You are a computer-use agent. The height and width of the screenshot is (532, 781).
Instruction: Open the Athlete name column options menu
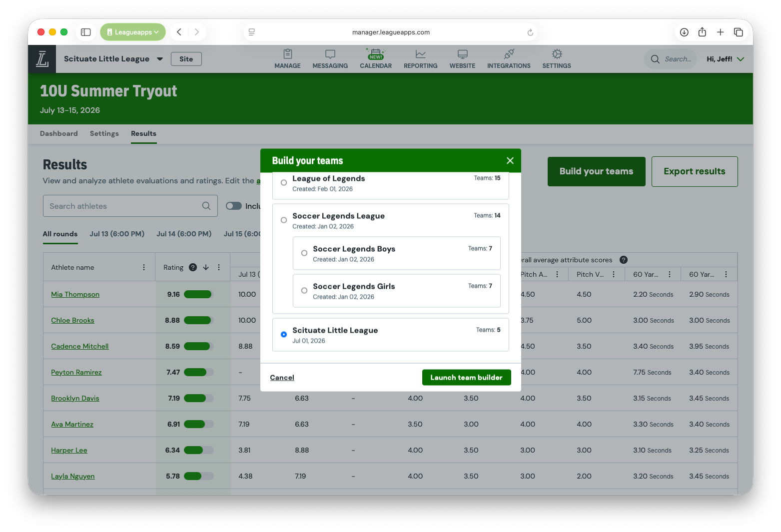click(144, 267)
